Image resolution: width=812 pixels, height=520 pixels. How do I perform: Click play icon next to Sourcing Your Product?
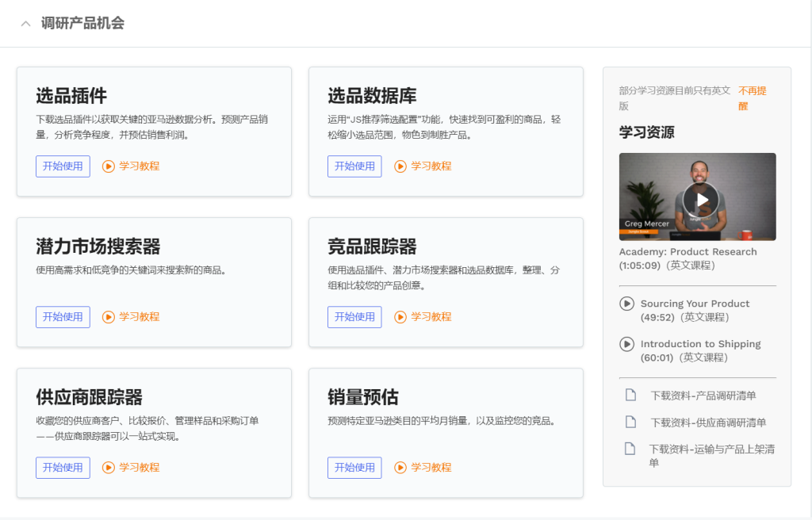point(626,304)
